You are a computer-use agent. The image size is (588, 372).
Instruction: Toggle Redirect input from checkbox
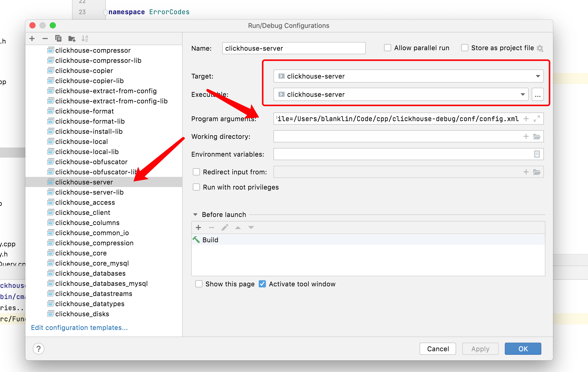[196, 172]
